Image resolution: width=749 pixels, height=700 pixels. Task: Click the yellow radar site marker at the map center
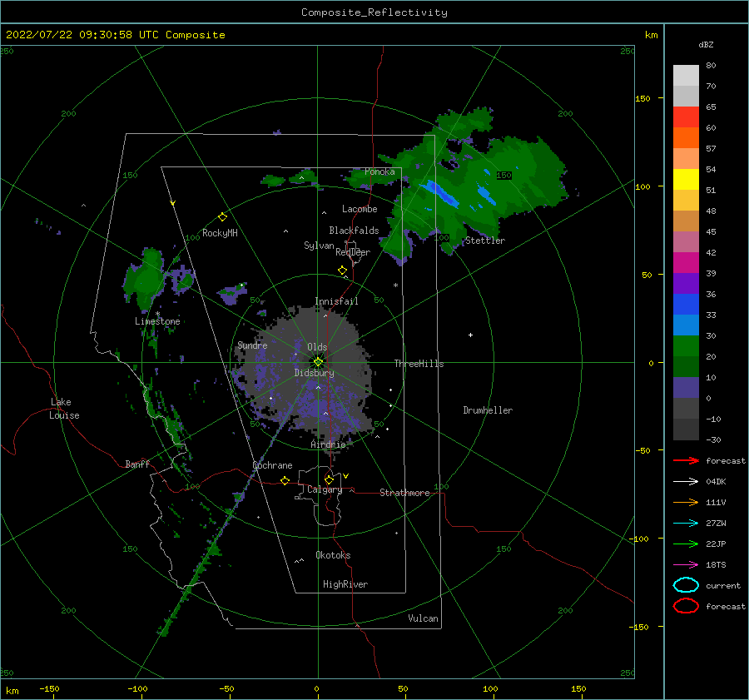coord(318,362)
